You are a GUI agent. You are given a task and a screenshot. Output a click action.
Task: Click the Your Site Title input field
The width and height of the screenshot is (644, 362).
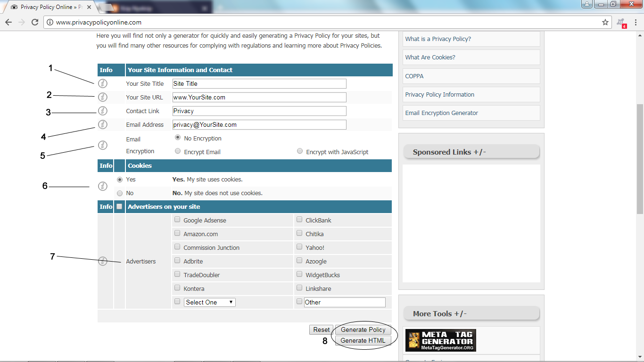[259, 83]
